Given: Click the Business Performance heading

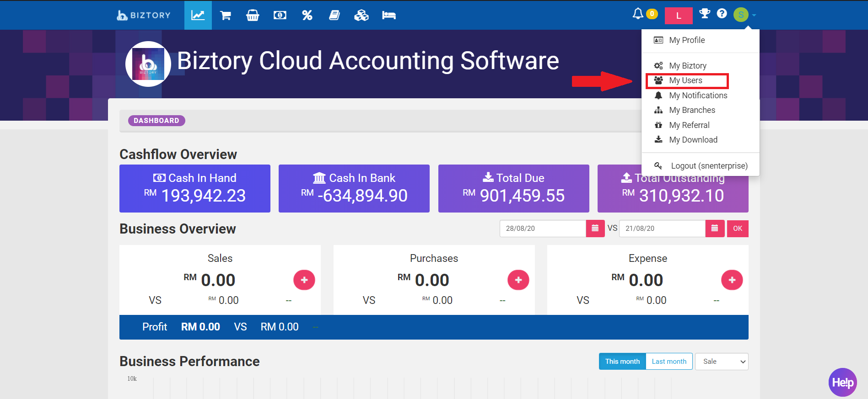Looking at the screenshot, I should click(x=189, y=362).
